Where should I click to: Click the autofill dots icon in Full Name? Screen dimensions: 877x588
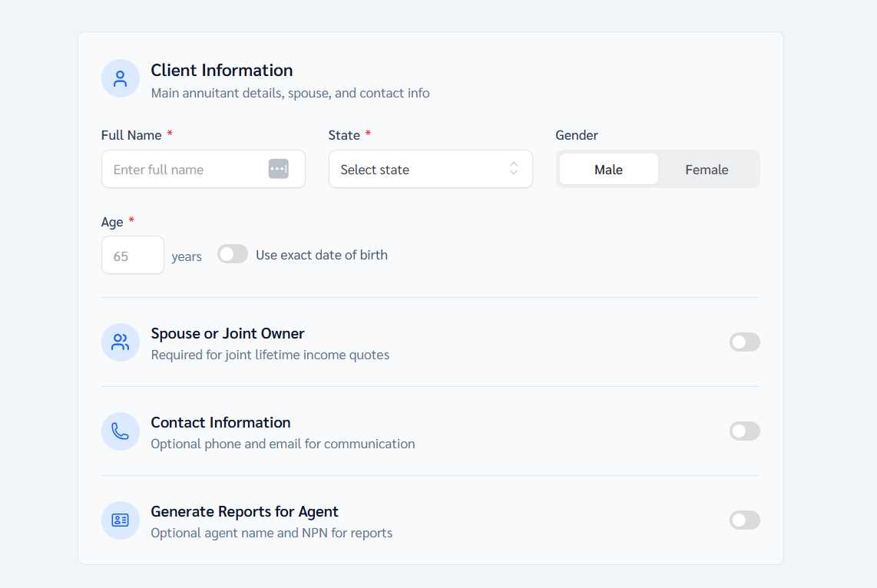click(x=279, y=169)
